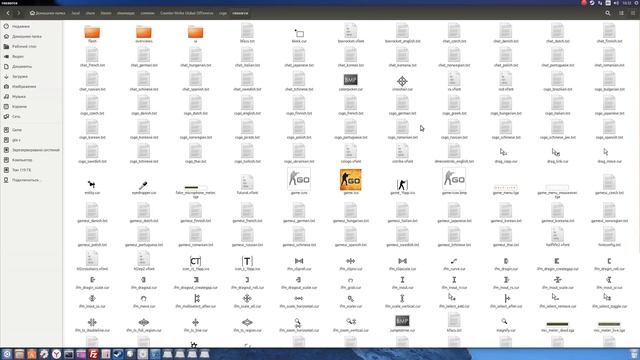Select the orange game.ico CS:GO icon
Viewport: 640px width, 360px height.
[x=351, y=181]
